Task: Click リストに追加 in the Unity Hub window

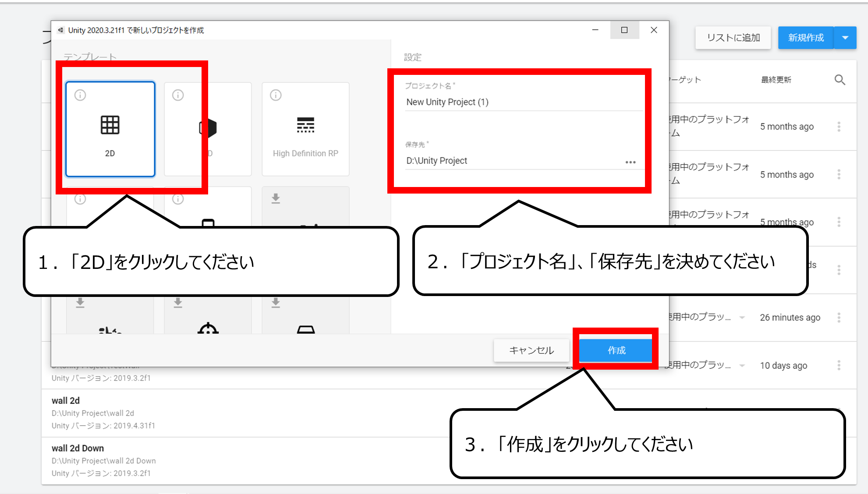Action: [x=733, y=38]
